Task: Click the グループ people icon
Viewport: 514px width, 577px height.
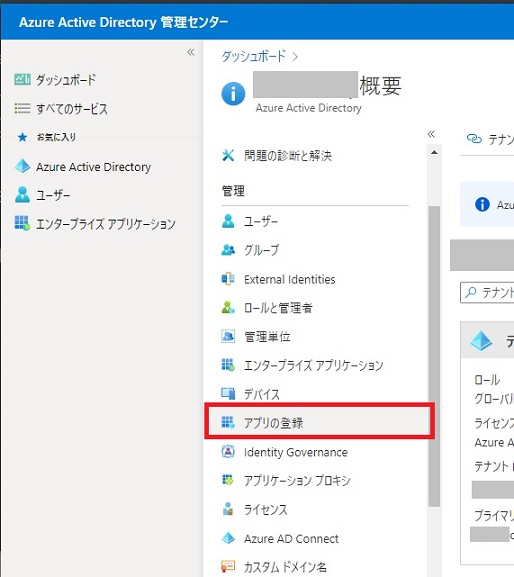Action: tap(228, 250)
